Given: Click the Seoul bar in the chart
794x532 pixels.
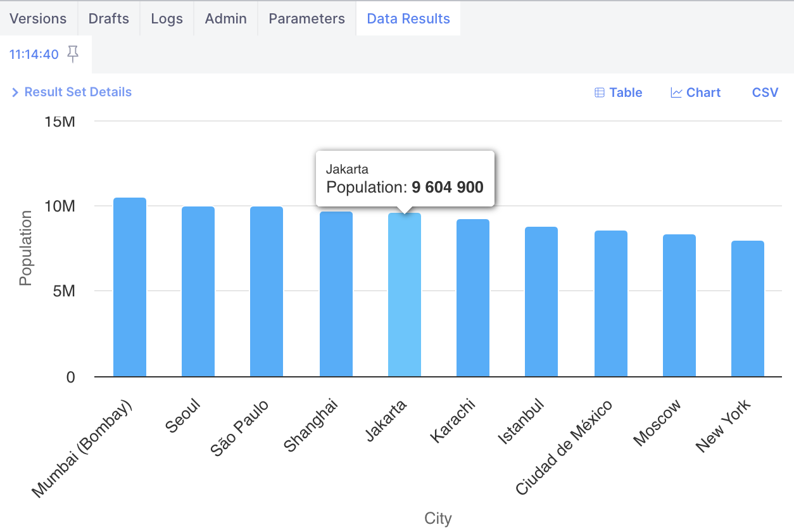Looking at the screenshot, I should (x=198, y=292).
